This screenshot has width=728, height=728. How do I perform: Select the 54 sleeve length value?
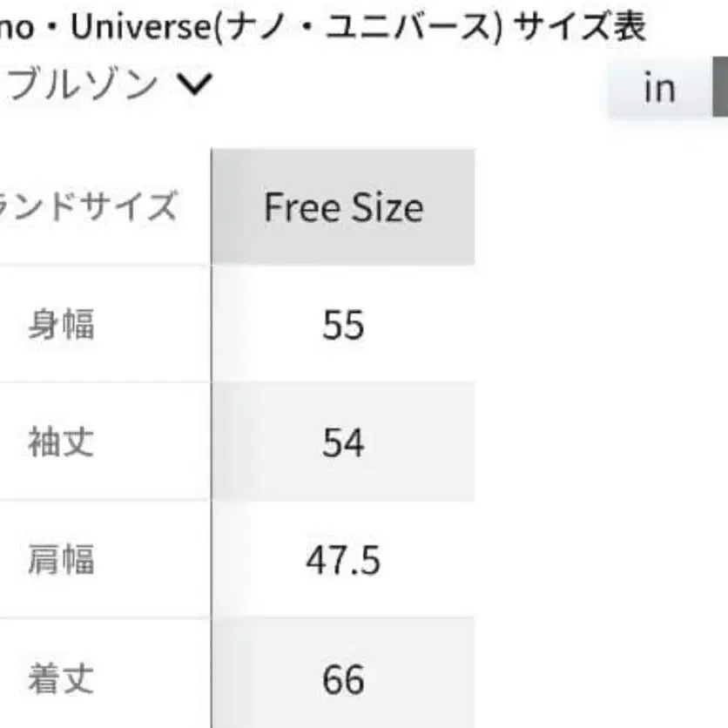pos(343,442)
